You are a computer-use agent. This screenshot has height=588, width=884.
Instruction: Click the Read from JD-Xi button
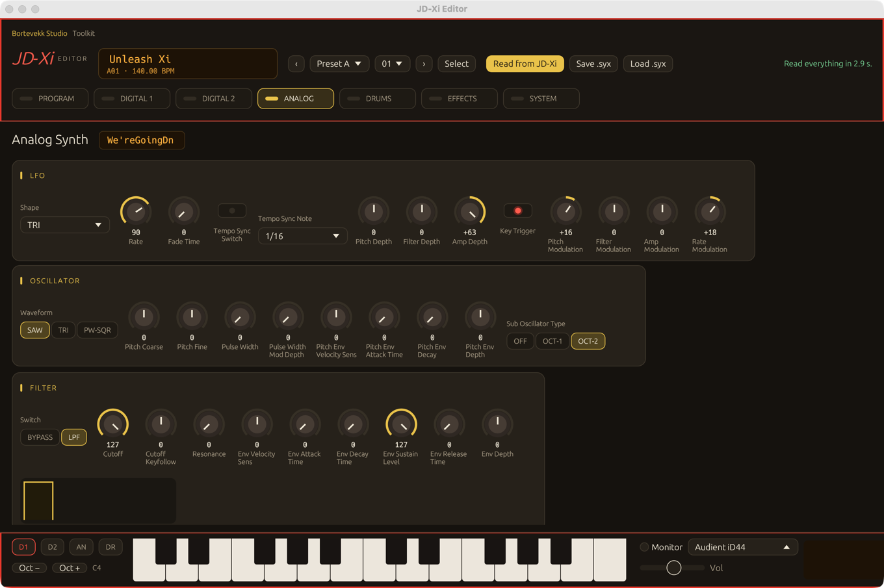pyautogui.click(x=525, y=64)
